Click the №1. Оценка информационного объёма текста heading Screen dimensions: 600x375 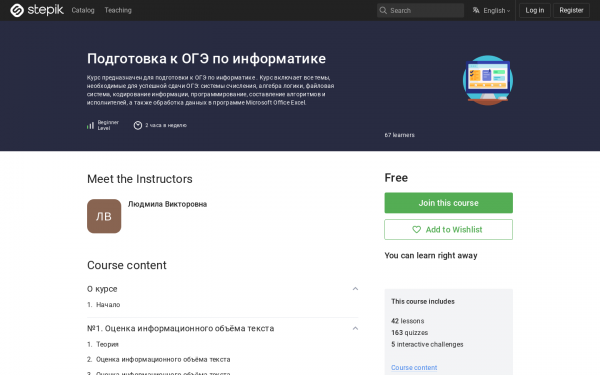[x=181, y=328]
